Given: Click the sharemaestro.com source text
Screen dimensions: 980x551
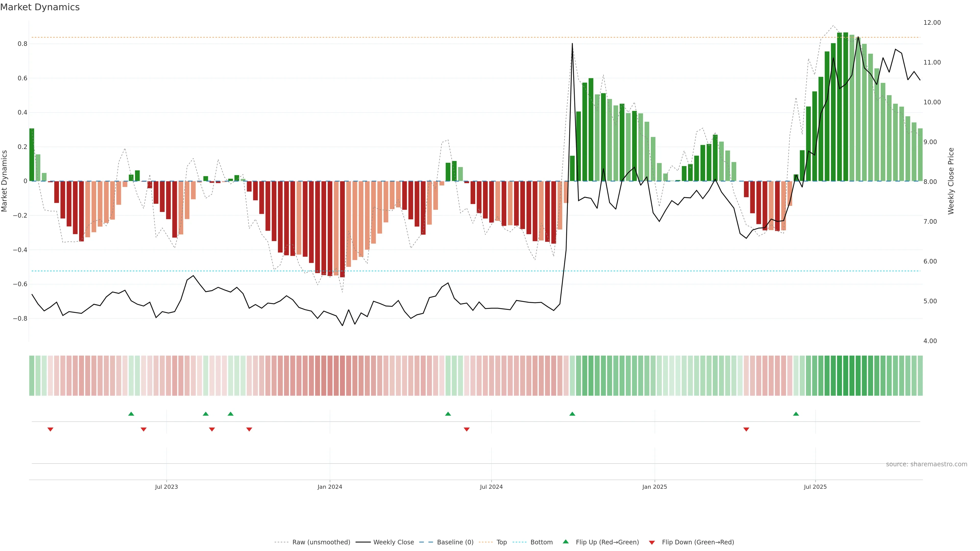Looking at the screenshot, I should pos(926,464).
